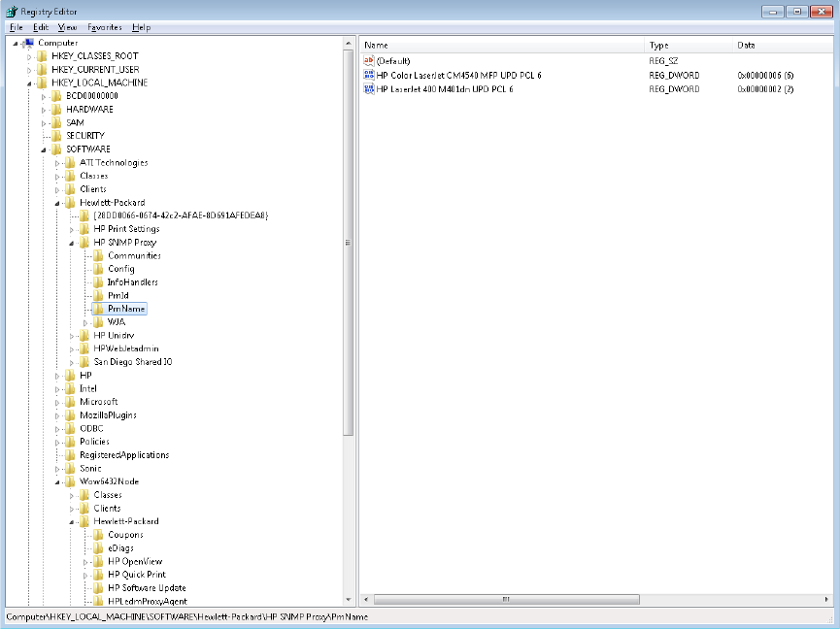Open the View menu

[x=68, y=27]
